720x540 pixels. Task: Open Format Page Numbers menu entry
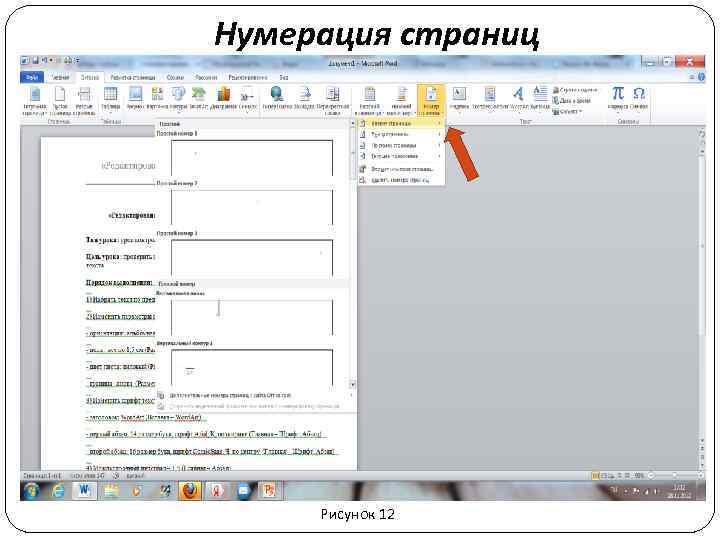pyautogui.click(x=401, y=169)
